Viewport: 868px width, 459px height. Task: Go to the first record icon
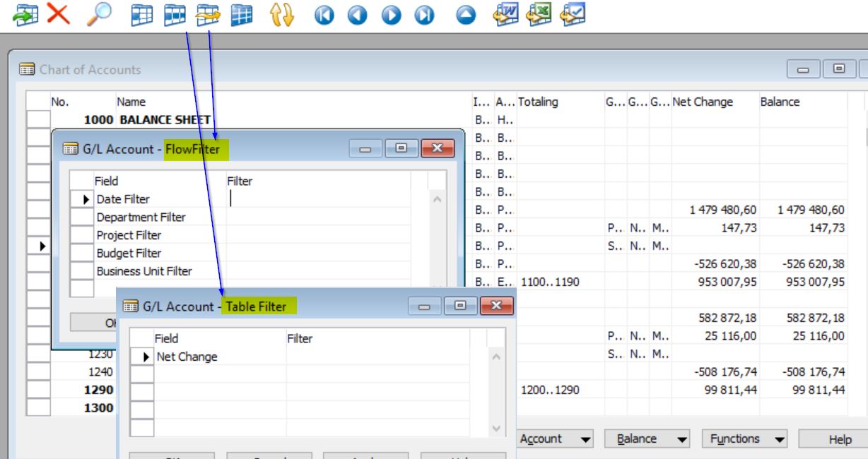(324, 16)
